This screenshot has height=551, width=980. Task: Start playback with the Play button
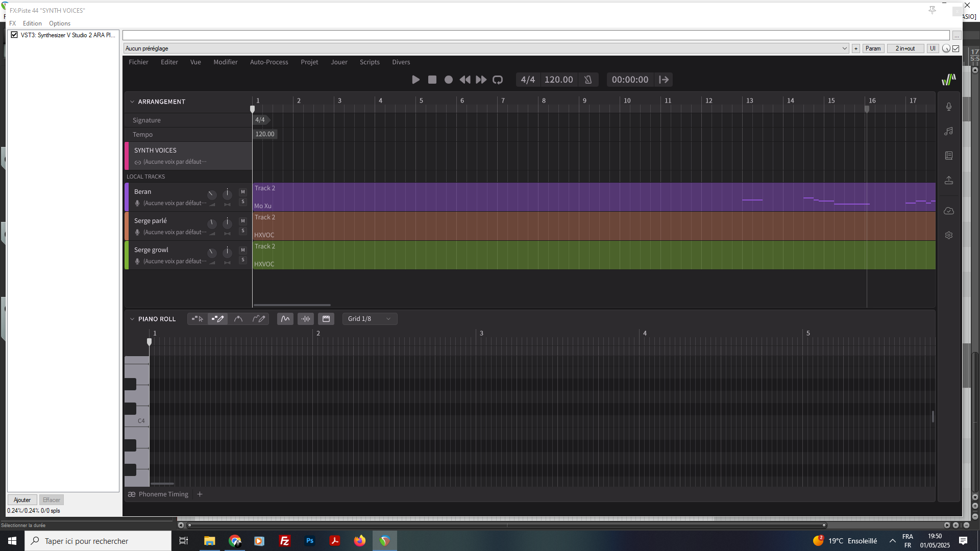[x=415, y=80]
